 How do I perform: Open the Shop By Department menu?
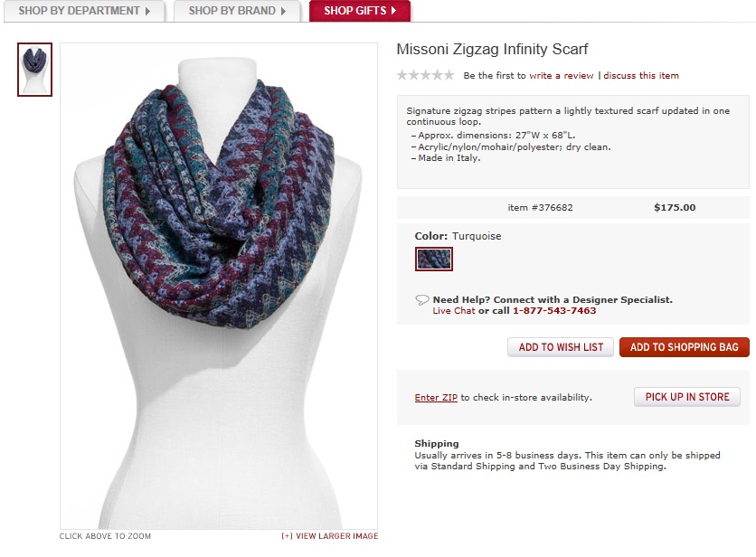84,11
